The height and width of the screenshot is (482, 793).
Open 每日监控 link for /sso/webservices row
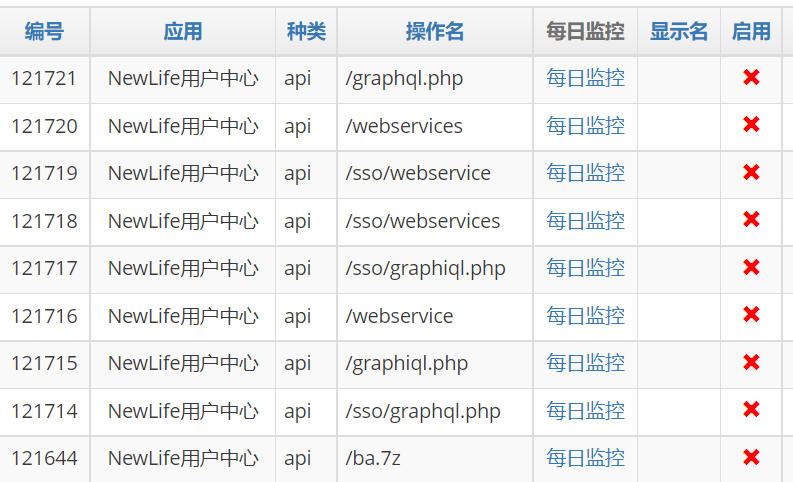pos(585,221)
